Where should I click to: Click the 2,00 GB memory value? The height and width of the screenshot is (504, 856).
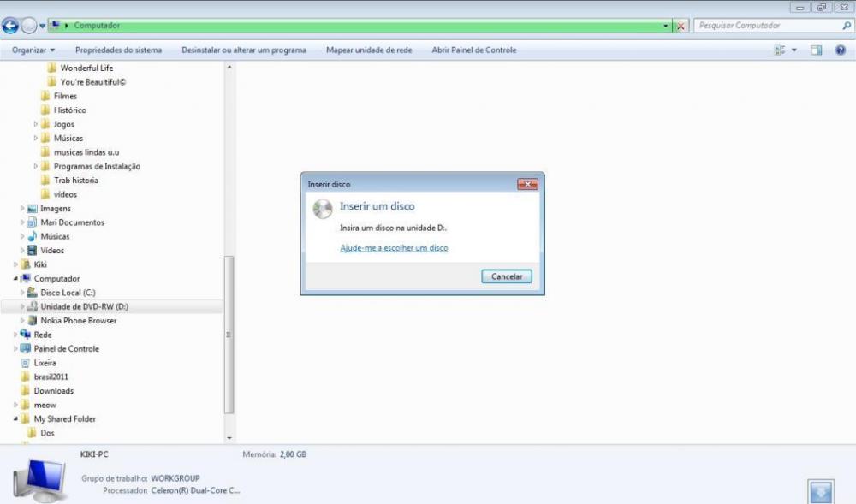[293, 454]
